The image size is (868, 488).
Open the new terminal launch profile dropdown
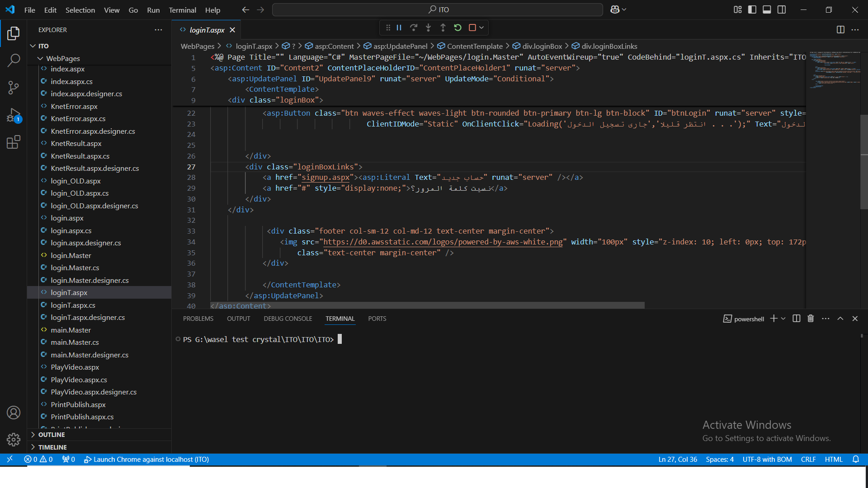pyautogui.click(x=783, y=319)
